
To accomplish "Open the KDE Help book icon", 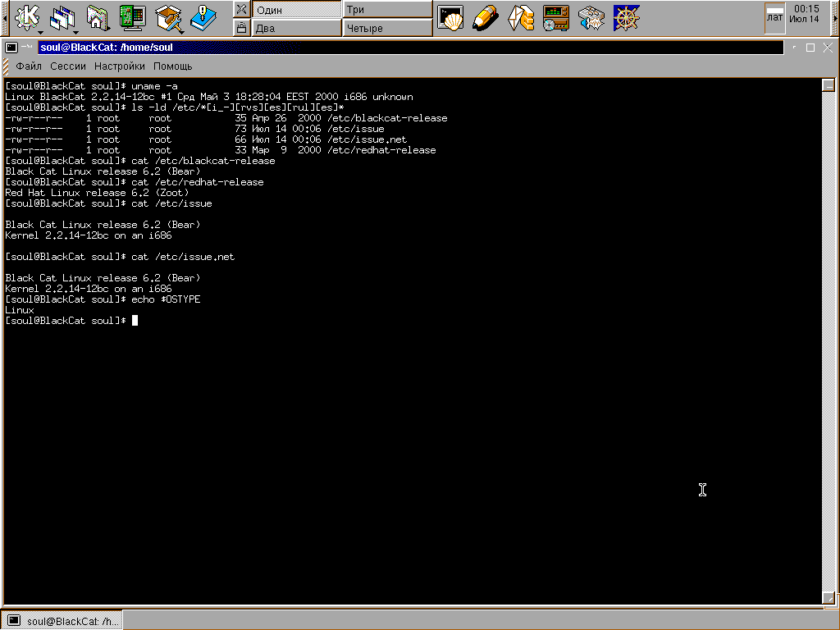I will click(x=203, y=18).
